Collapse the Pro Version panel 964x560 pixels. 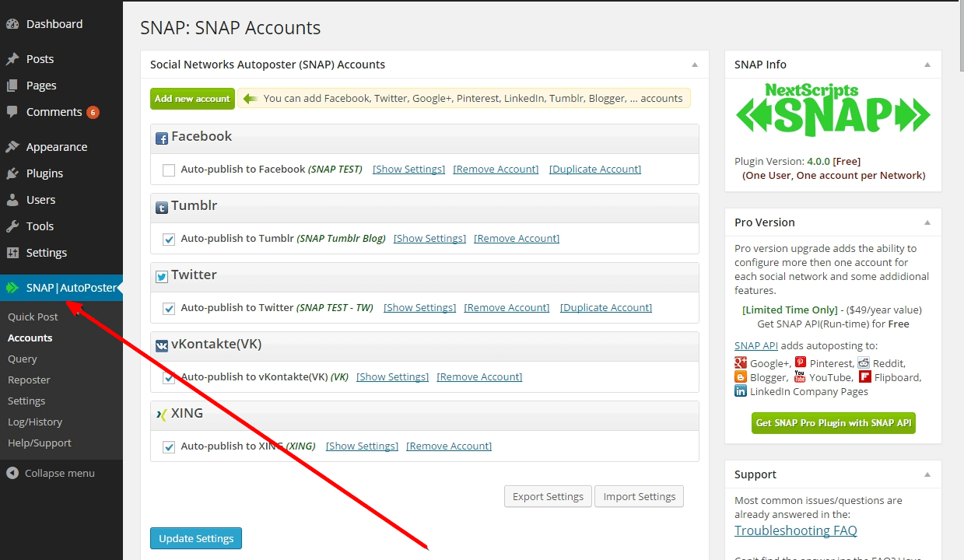pyautogui.click(x=927, y=222)
